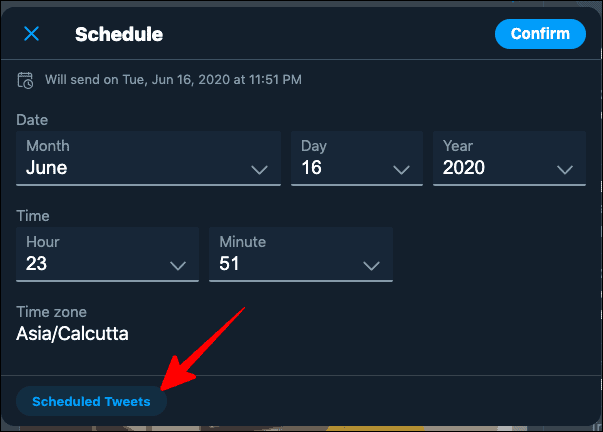The image size is (603, 432).
Task: Open the Day dropdown showing 16
Action: [x=357, y=158]
